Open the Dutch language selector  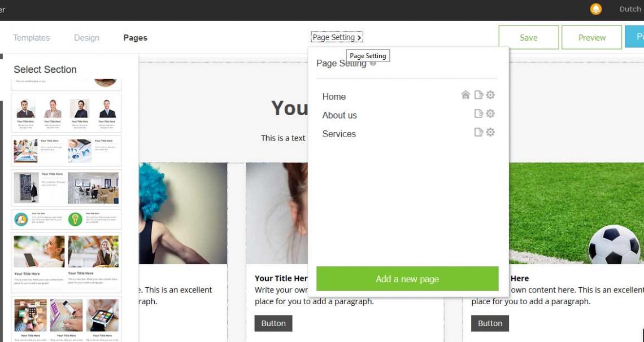click(x=630, y=9)
